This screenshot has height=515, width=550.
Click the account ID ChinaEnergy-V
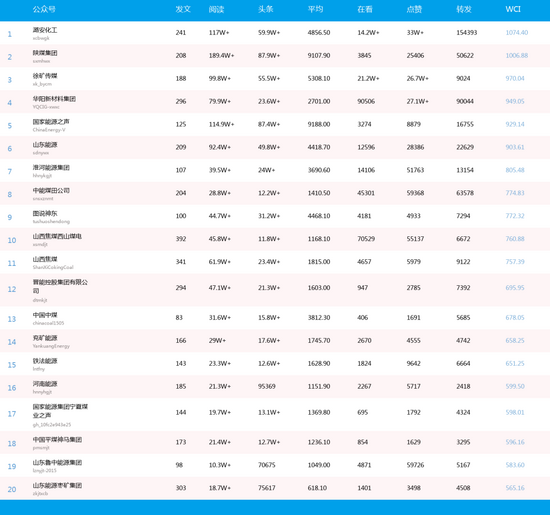(49, 130)
